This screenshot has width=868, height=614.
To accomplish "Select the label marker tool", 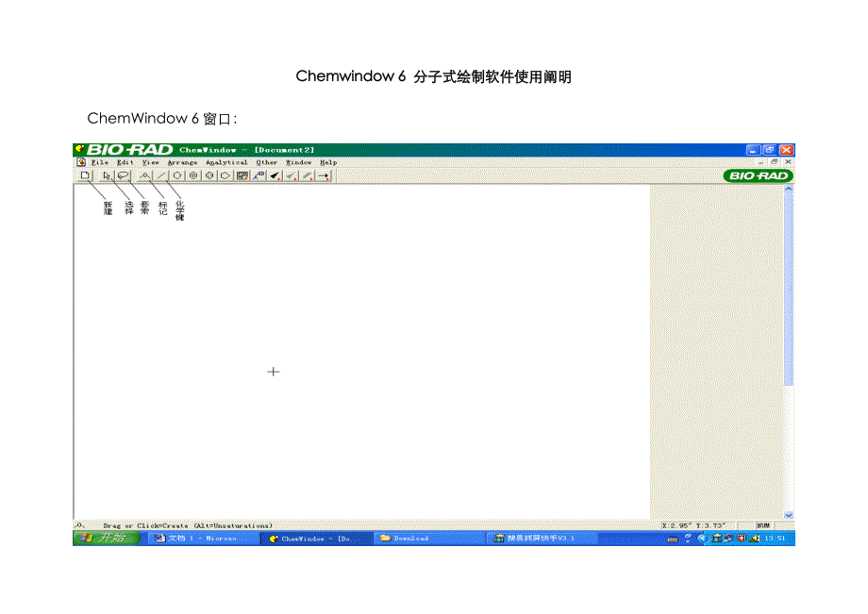I will (144, 175).
